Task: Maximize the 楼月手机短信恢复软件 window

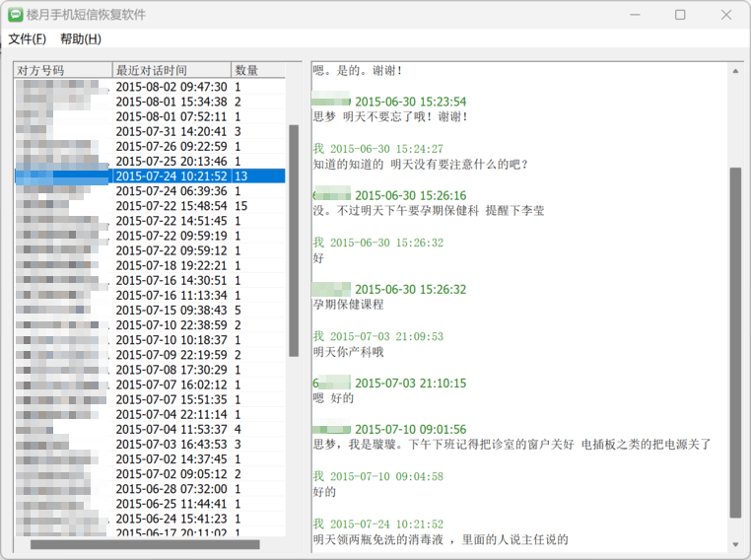Action: pos(680,15)
